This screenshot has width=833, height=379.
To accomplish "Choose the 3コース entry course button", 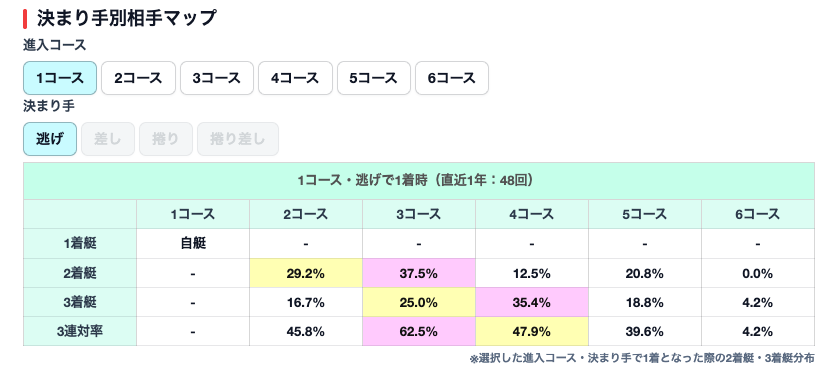I will pyautogui.click(x=217, y=78).
